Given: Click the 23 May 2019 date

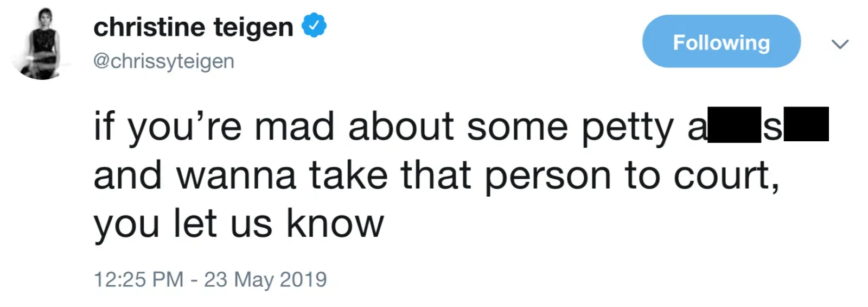Looking at the screenshot, I should 265,279.
